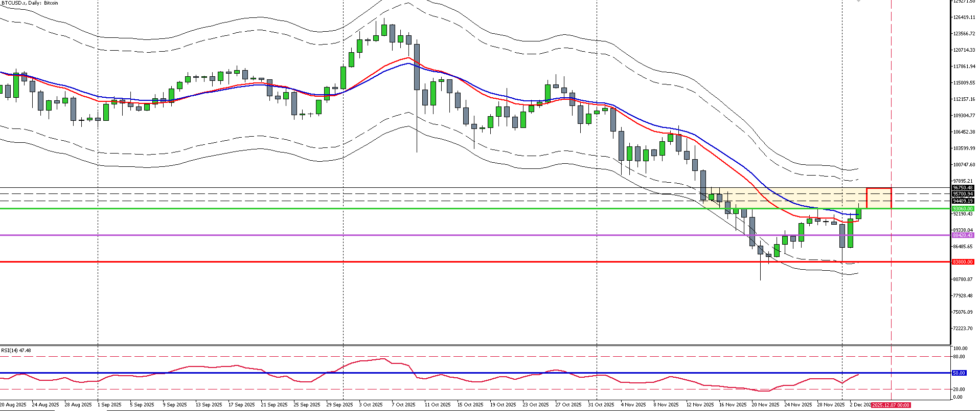Click the blue RSI 50.00 level label
The image size is (980, 411).
[959, 373]
